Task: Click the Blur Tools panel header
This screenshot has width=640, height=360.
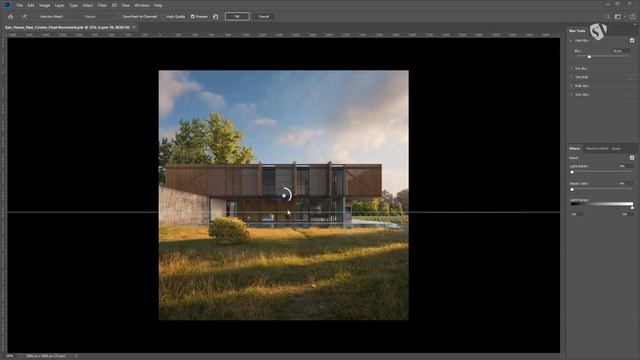Action: click(578, 31)
